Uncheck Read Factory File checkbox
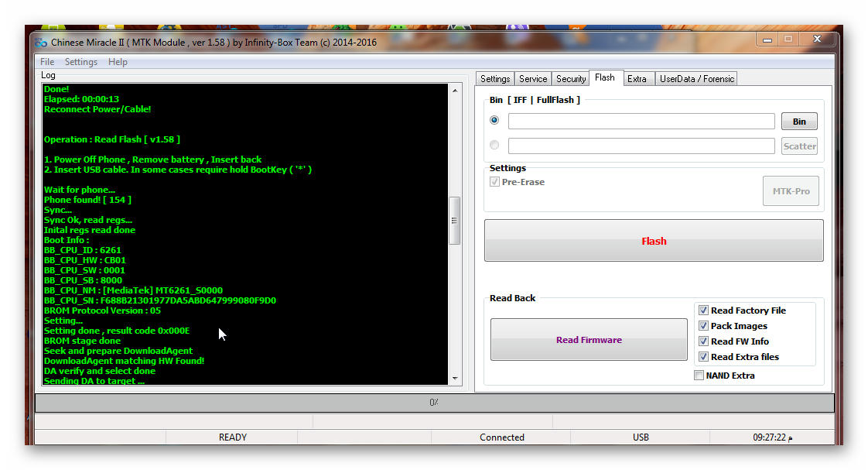 click(703, 310)
